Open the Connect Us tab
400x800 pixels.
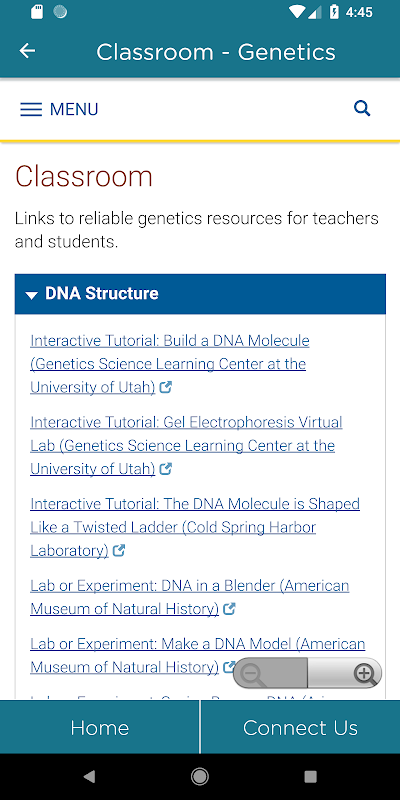point(301,727)
